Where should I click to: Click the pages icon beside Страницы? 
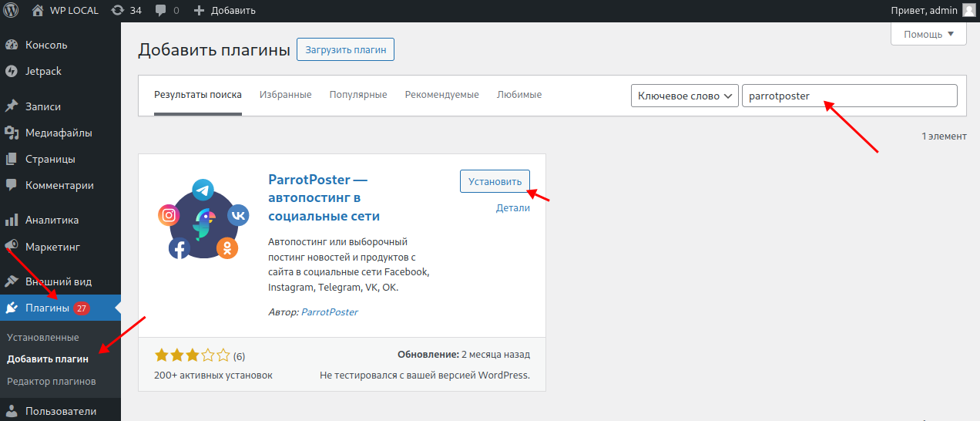(12, 159)
